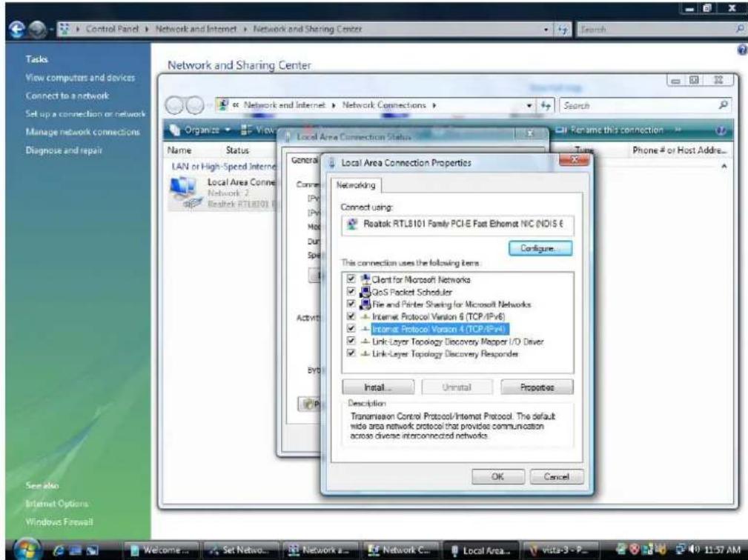Click refresh icon in Network Connections address bar
The image size is (748, 560).
546,105
